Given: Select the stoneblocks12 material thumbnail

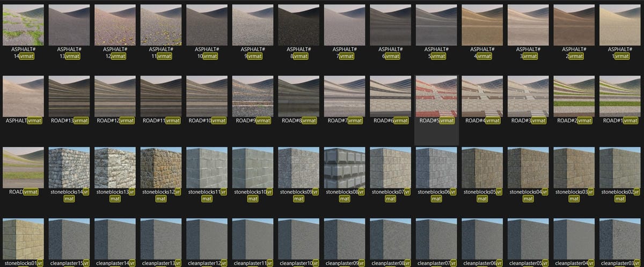Looking at the screenshot, I should [x=160, y=168].
